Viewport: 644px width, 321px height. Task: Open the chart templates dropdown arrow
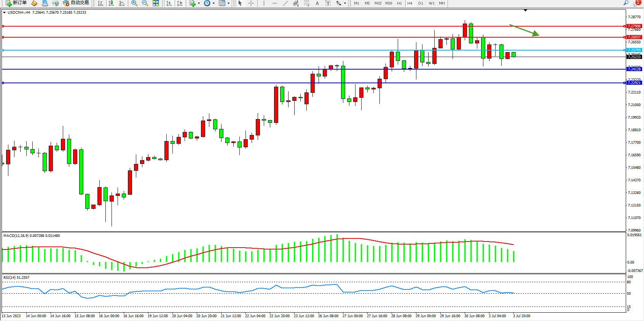click(228, 3)
